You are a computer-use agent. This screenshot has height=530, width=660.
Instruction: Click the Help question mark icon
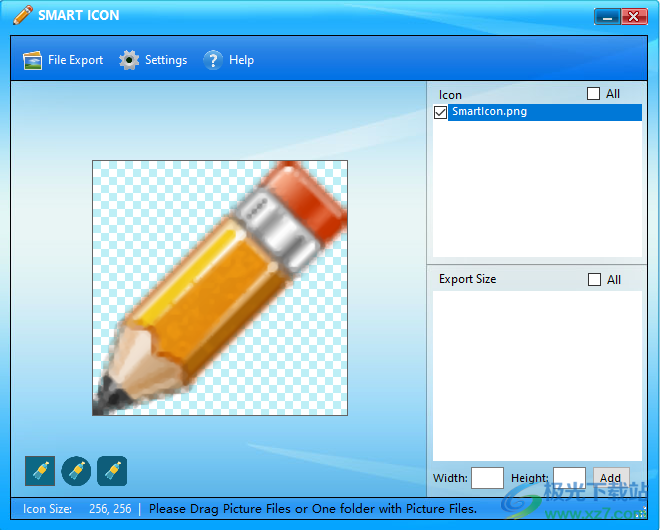click(x=213, y=60)
